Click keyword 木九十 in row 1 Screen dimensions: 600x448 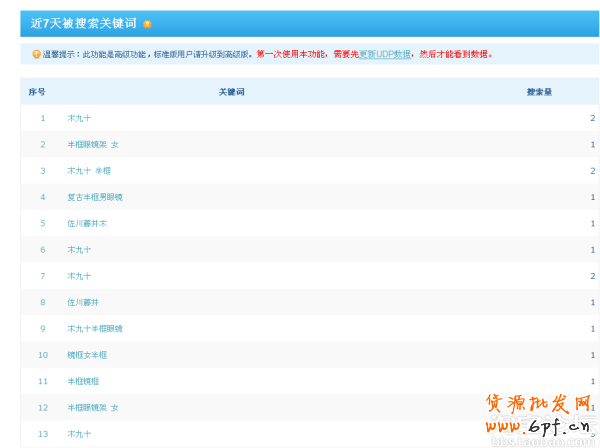tap(79, 118)
